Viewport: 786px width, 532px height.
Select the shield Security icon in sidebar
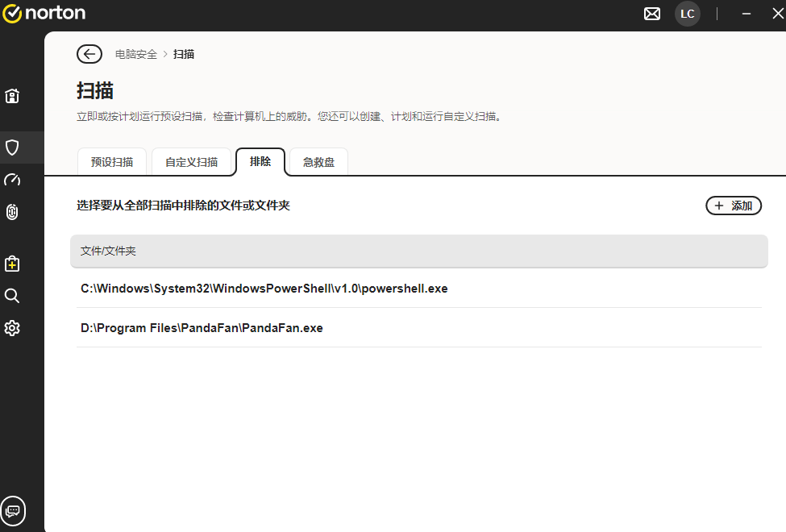pos(12,148)
